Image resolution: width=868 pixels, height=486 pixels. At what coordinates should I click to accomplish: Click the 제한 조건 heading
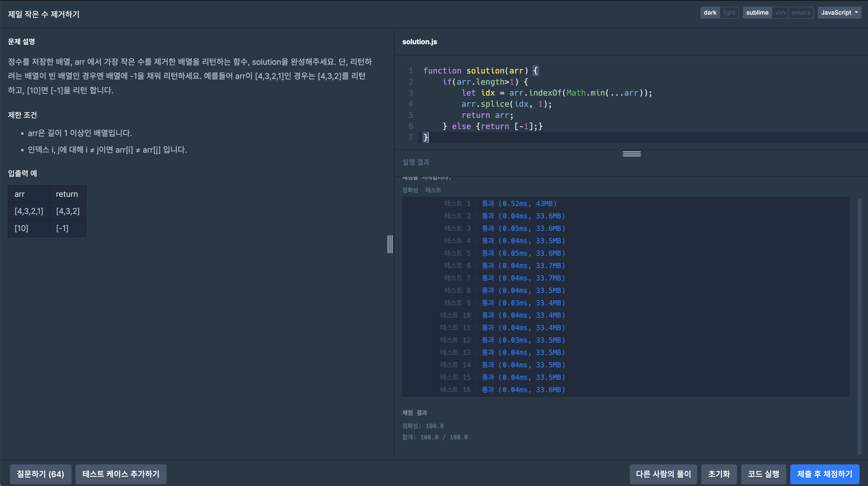(23, 115)
